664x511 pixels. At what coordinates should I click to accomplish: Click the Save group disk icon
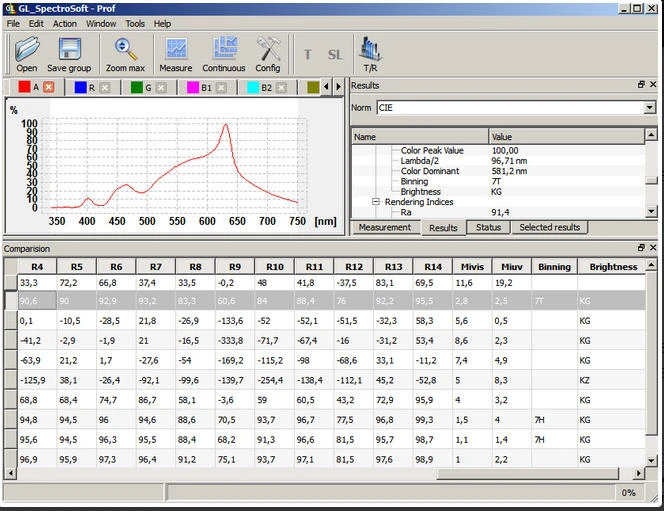click(x=69, y=49)
